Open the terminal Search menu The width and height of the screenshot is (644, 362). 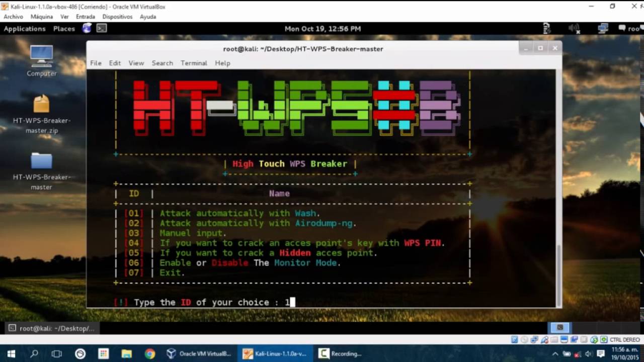tap(162, 63)
